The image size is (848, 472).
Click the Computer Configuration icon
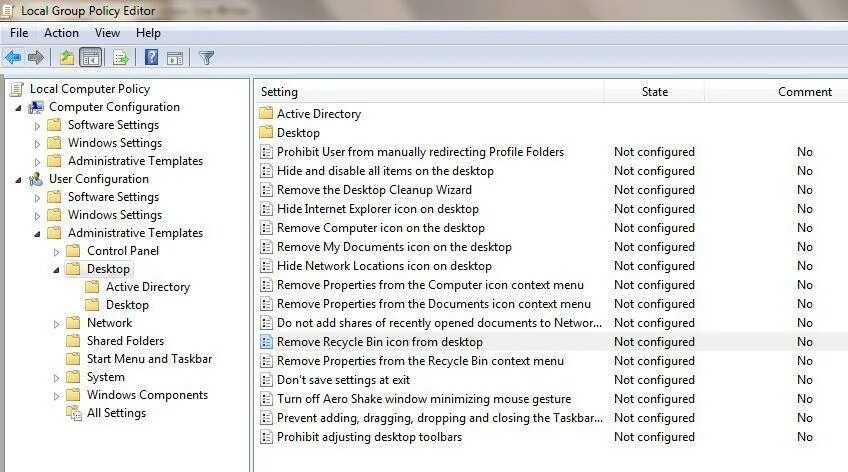[36, 107]
